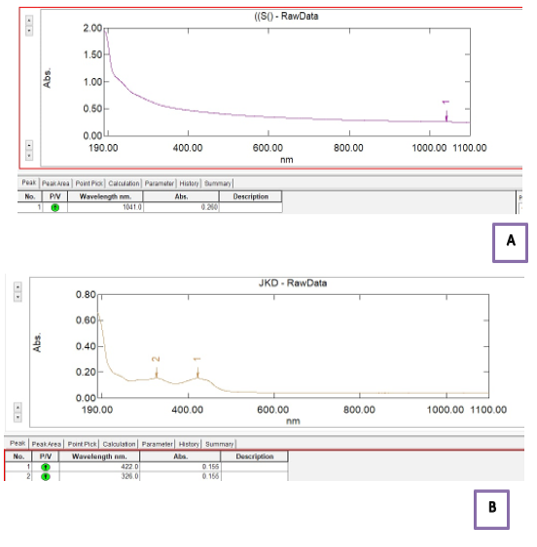Select absorbance cell 0.260
The width and height of the screenshot is (537, 547).
181,208
